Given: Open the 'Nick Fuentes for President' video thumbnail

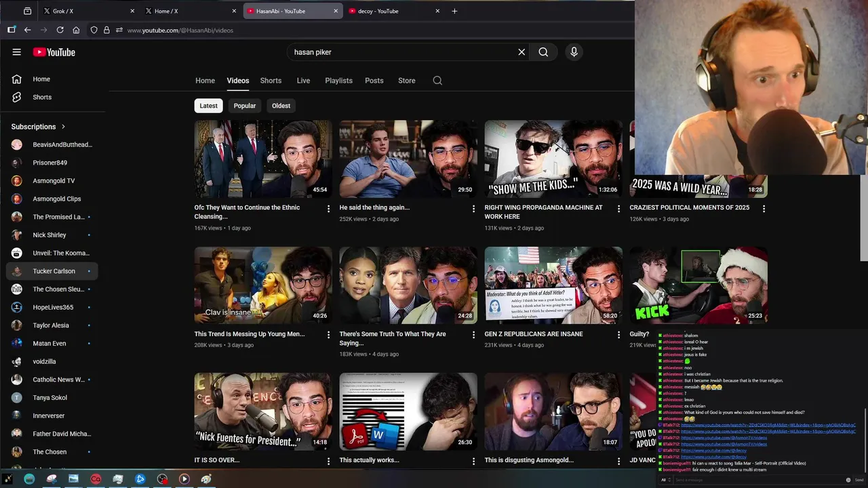Looking at the screenshot, I should [263, 411].
